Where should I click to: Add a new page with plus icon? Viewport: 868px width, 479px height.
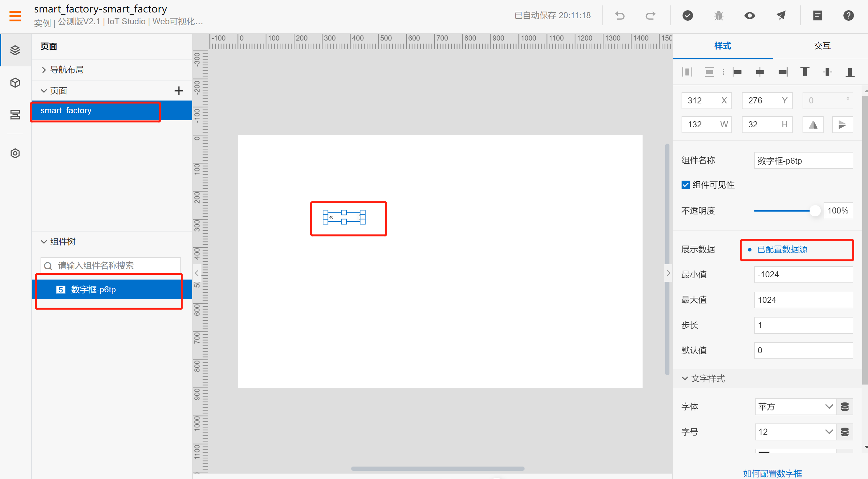click(x=178, y=91)
